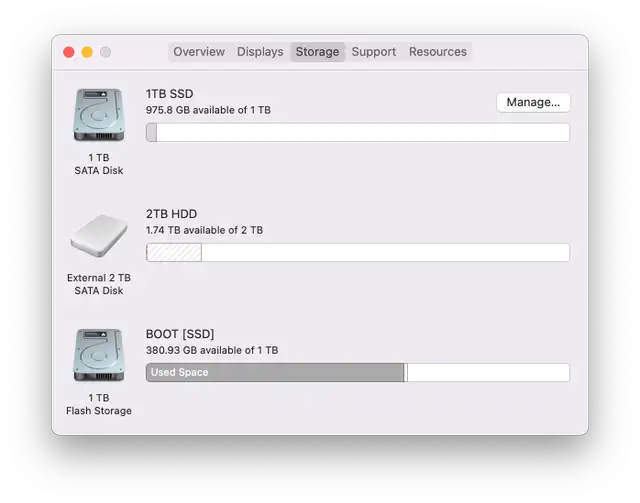Click the BOOT [SSD] Used Space bar
This screenshot has height=503, width=640.
[358, 372]
